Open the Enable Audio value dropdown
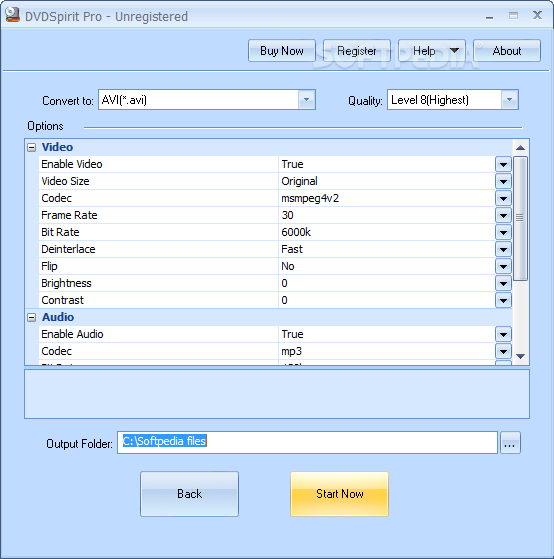Viewport: 554px width, 559px height. click(x=503, y=334)
